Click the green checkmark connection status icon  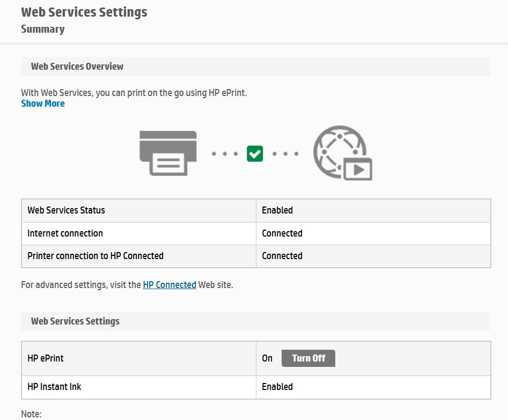(x=255, y=153)
